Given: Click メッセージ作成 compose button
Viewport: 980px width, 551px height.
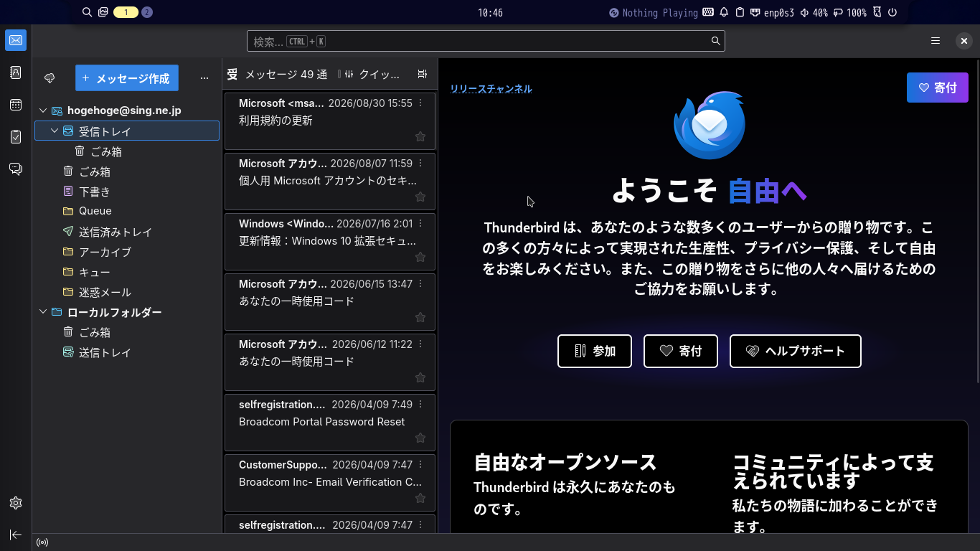Looking at the screenshot, I should (126, 78).
